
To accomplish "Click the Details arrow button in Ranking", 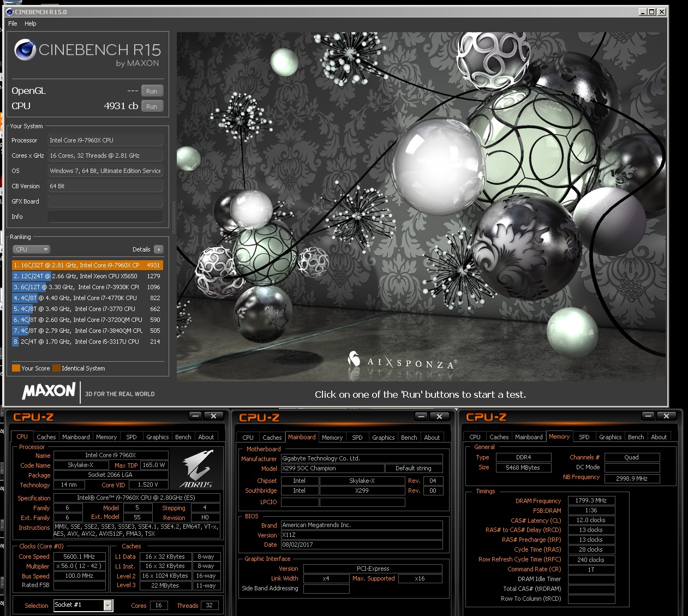I will (x=159, y=249).
